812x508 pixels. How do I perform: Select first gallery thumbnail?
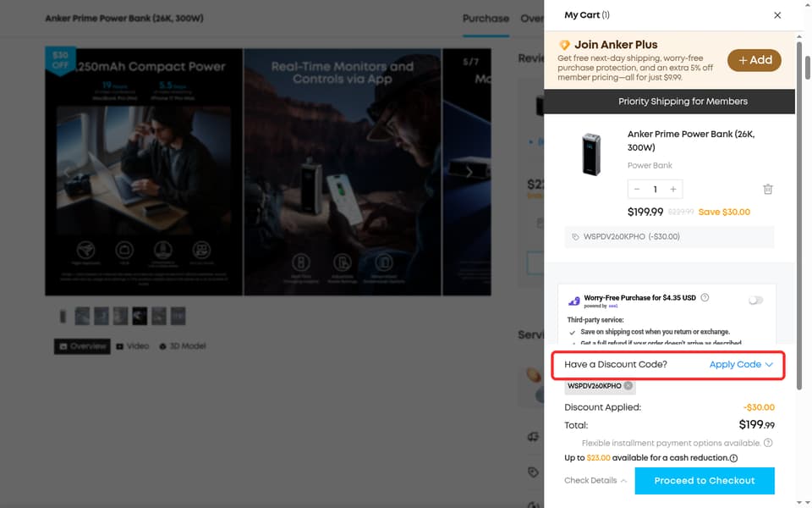[63, 316]
